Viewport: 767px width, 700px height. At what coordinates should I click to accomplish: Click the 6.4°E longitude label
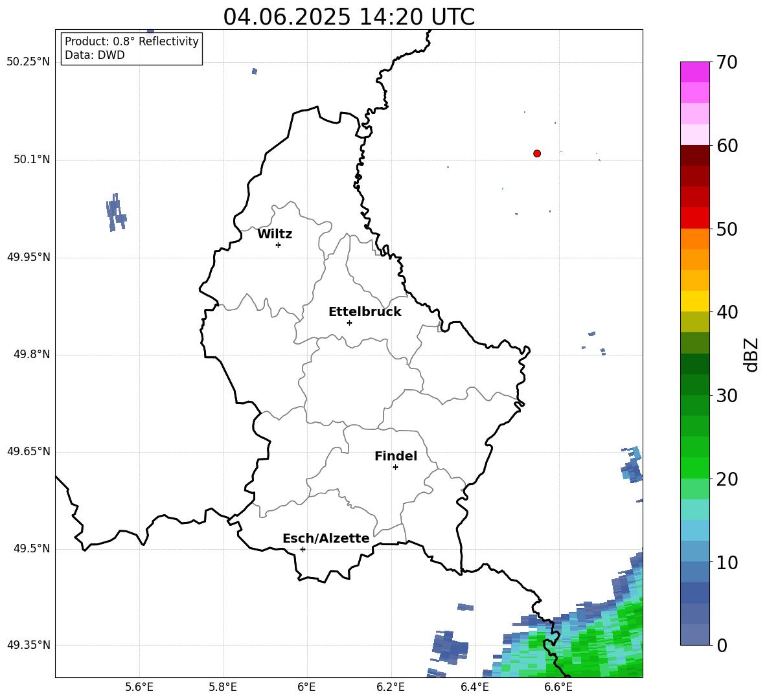pyautogui.click(x=474, y=687)
